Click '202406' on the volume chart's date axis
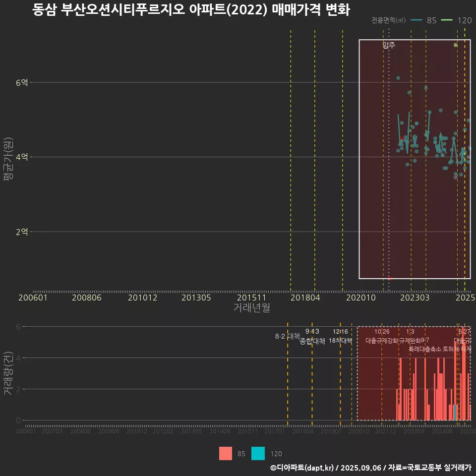476x476 pixels. [442, 431]
